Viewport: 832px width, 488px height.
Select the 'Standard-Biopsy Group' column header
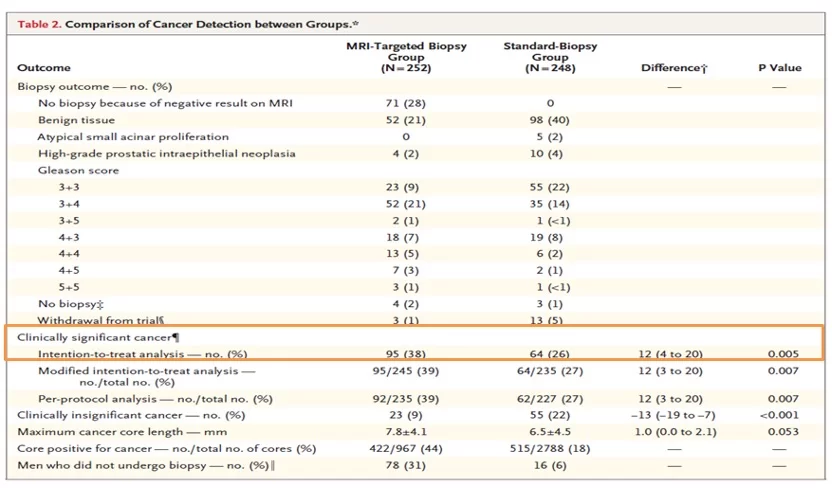[x=548, y=56]
